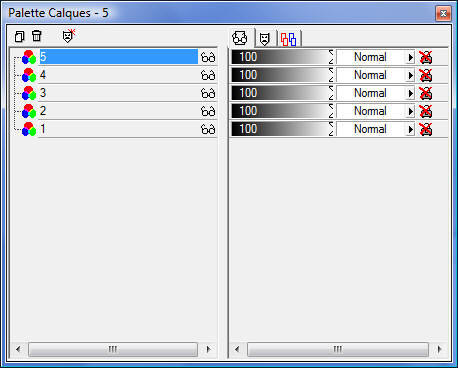
Task: Hide layer 3 using its glasses icon
Action: pyautogui.click(x=208, y=93)
